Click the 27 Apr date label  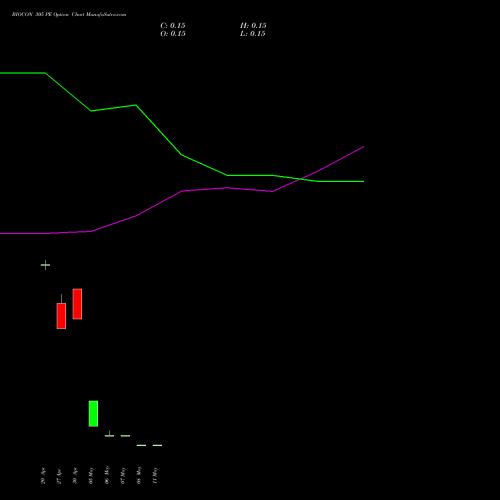tap(59, 476)
